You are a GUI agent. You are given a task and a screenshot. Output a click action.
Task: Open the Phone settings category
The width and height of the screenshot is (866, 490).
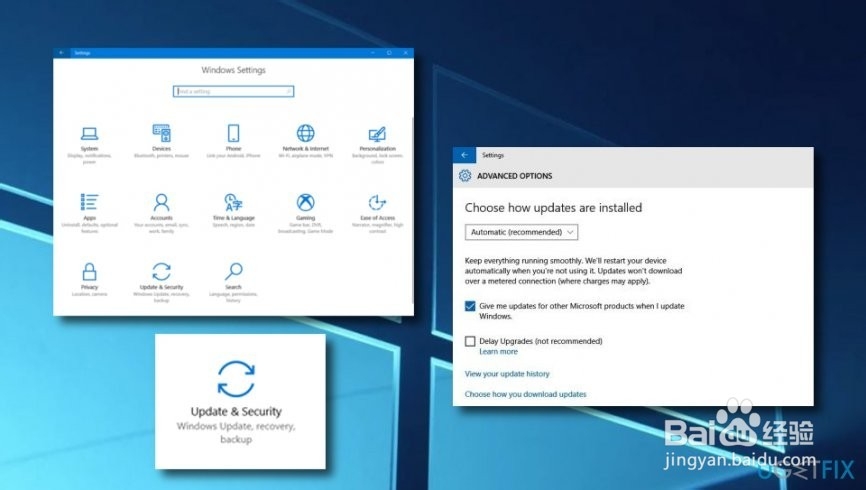click(233, 141)
